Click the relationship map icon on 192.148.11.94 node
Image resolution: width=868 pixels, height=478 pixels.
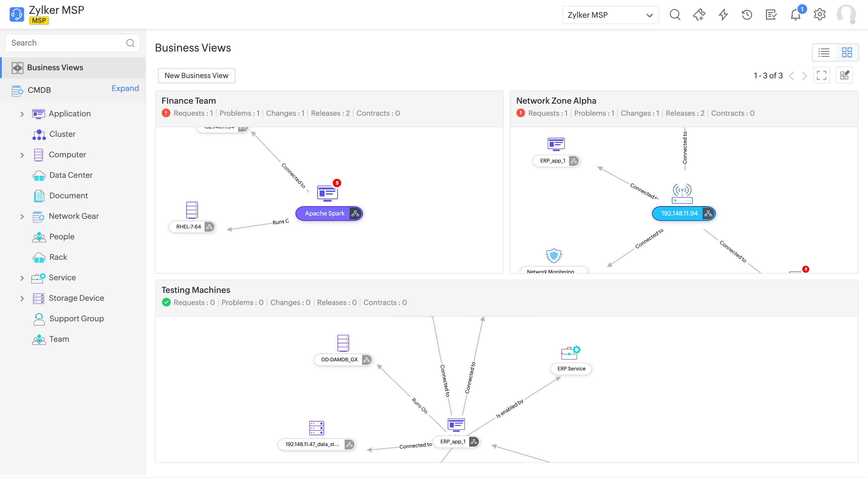[708, 214]
